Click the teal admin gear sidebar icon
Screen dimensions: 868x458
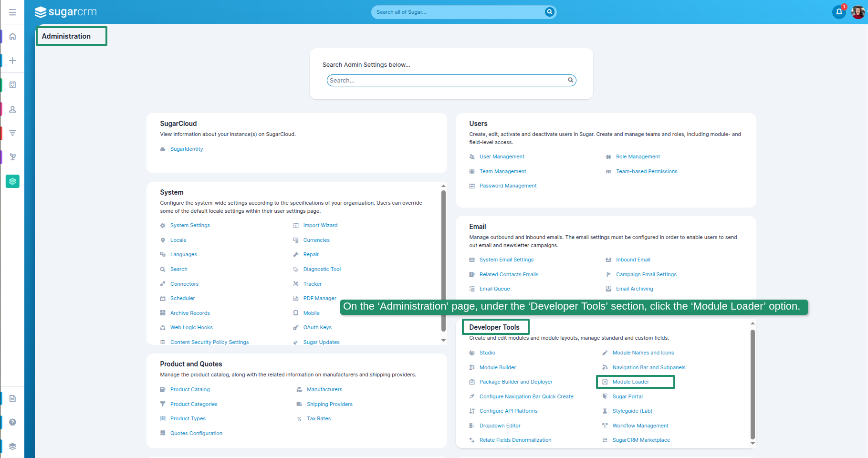(x=13, y=181)
